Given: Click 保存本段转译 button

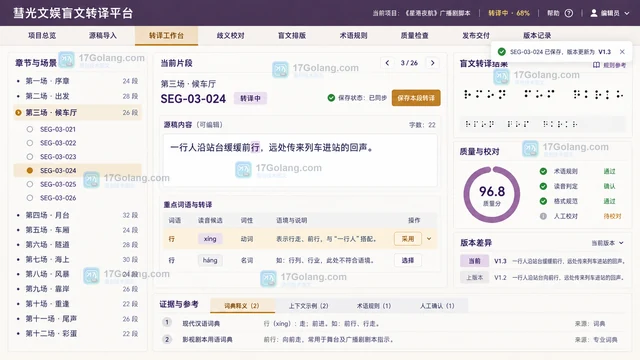Looking at the screenshot, I should pos(416,98).
